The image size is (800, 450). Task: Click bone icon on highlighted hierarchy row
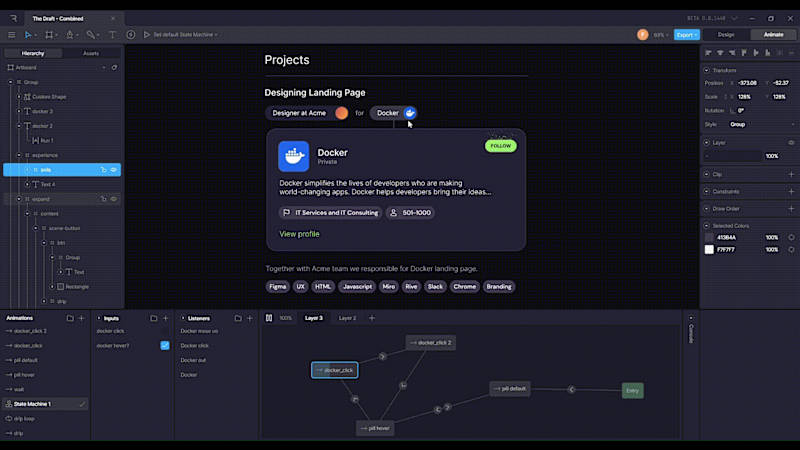[104, 170]
